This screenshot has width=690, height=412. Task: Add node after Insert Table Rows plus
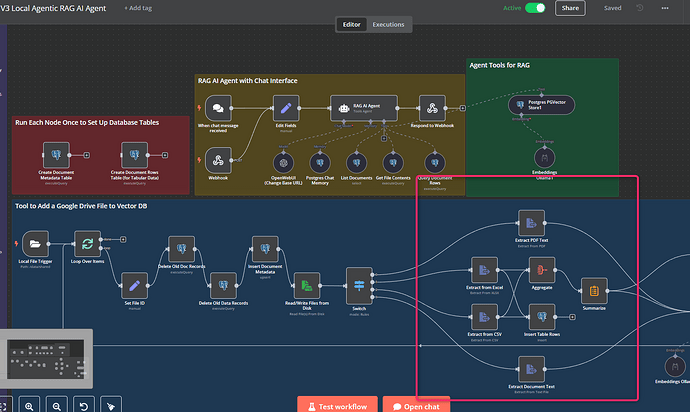tap(572, 317)
